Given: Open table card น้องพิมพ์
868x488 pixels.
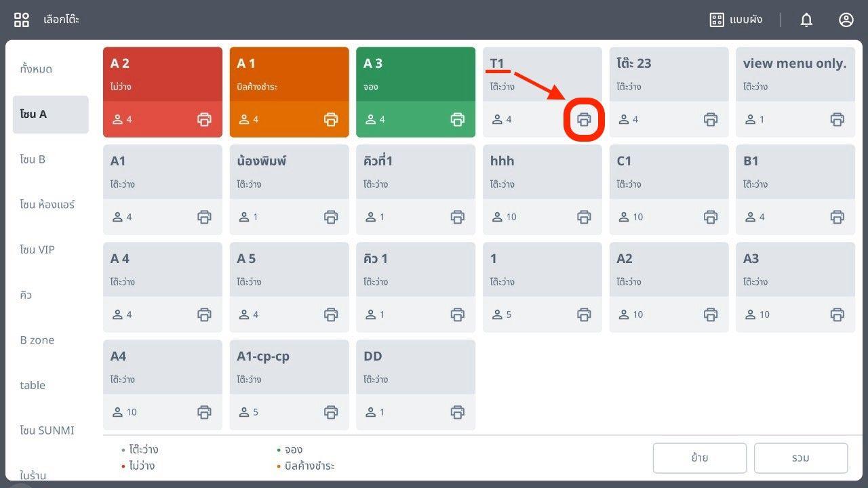Looking at the screenshot, I should pyautogui.click(x=289, y=172).
